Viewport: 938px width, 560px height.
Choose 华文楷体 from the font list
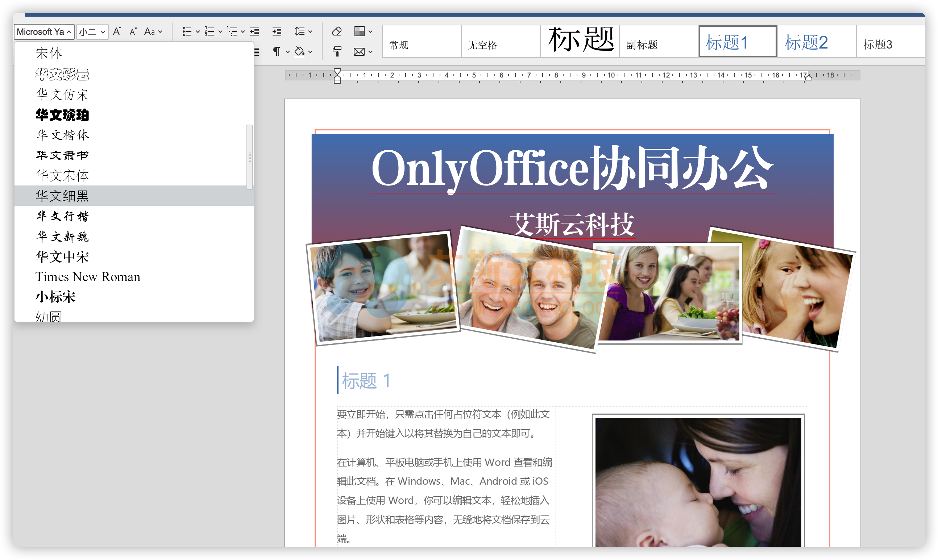tap(134, 135)
